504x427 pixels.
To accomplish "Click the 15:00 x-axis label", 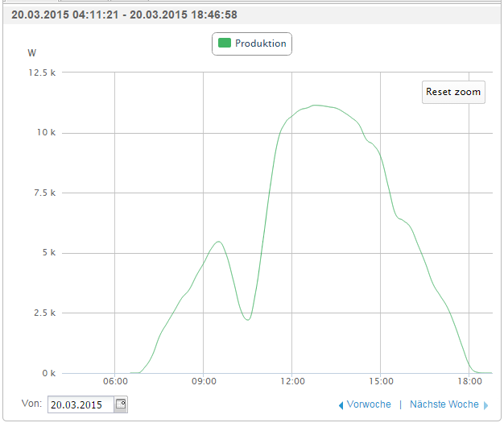I will [381, 382].
